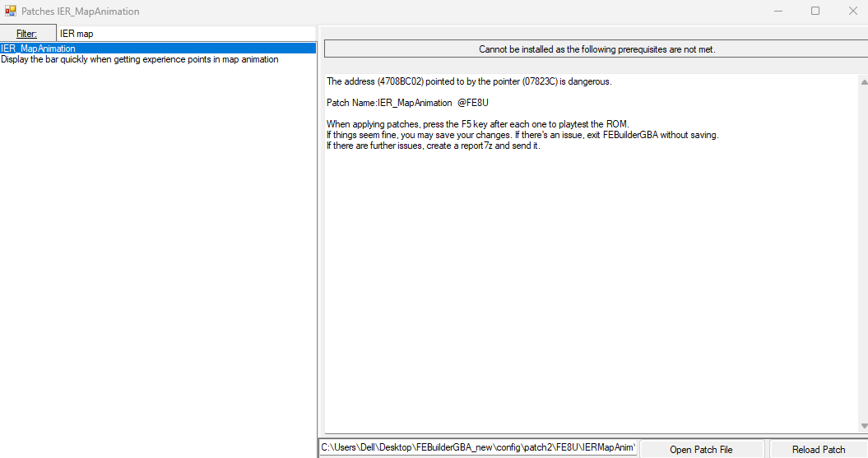Click empty area of the patch list
The height and width of the screenshot is (458, 868).
[158, 247]
